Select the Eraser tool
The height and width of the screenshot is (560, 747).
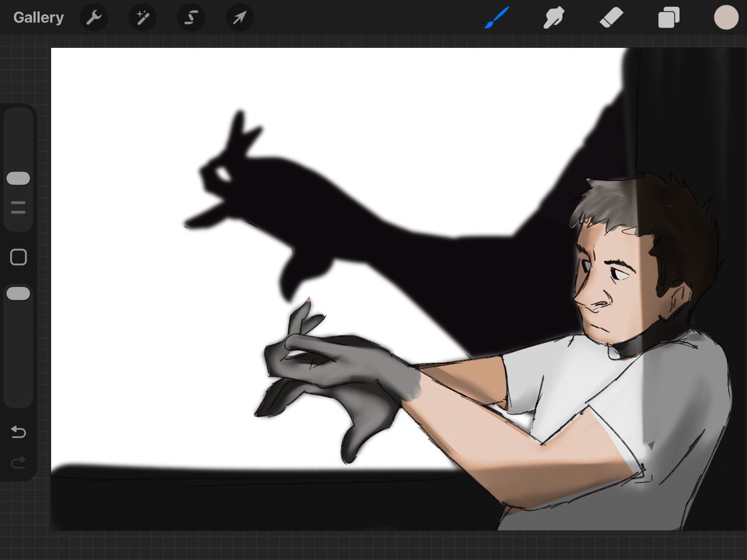tap(611, 18)
